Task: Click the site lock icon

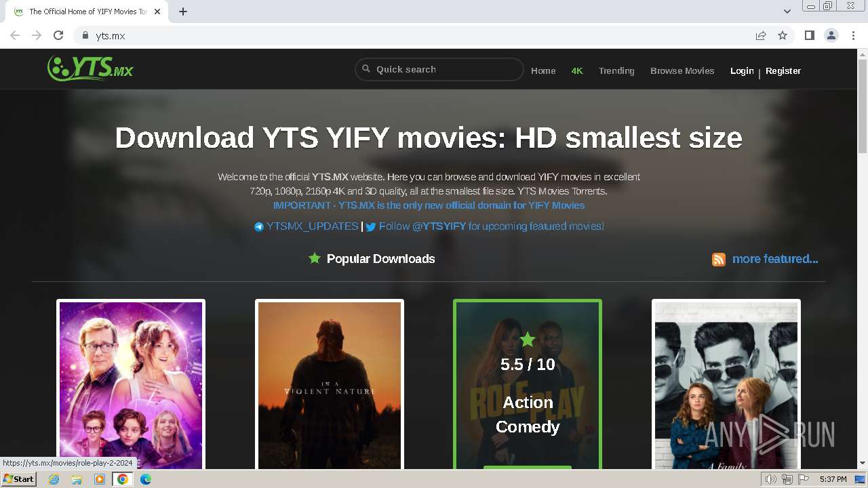Action: (85, 35)
